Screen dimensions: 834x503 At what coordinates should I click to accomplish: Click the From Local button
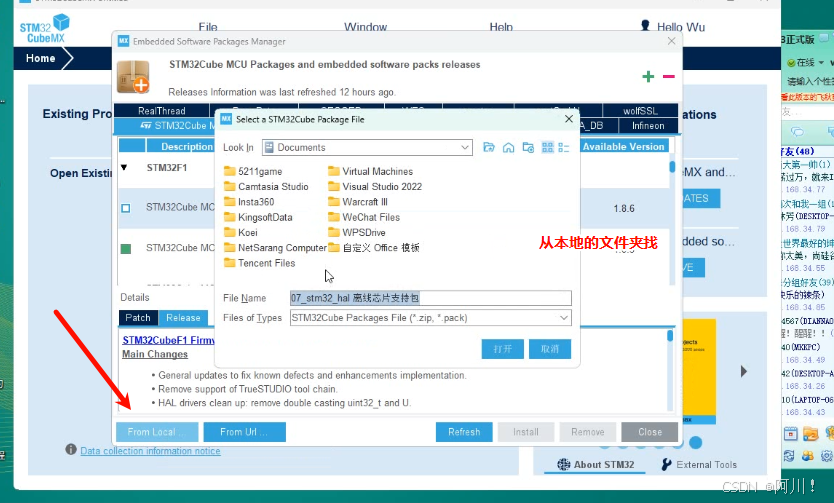[x=157, y=432]
